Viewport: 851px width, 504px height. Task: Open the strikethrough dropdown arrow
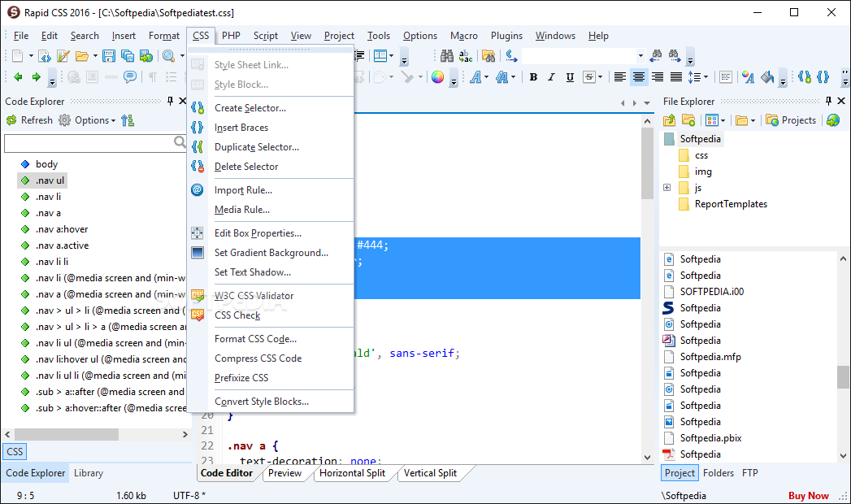pos(600,77)
